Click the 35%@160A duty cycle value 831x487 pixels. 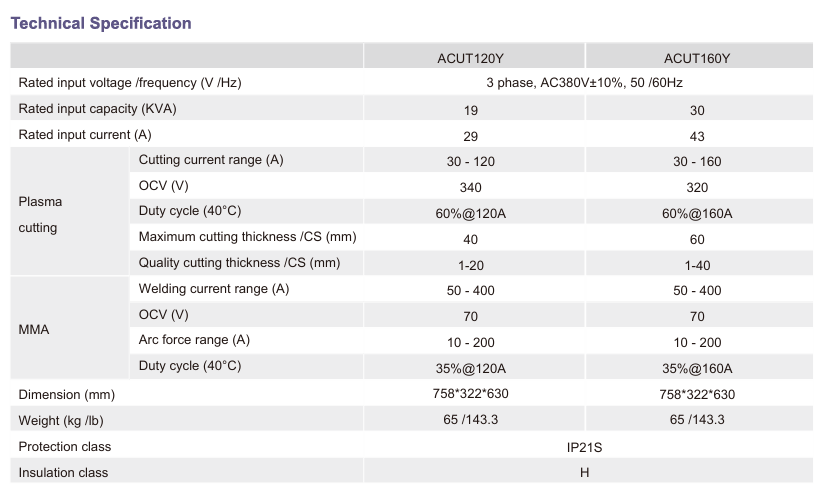[697, 368]
